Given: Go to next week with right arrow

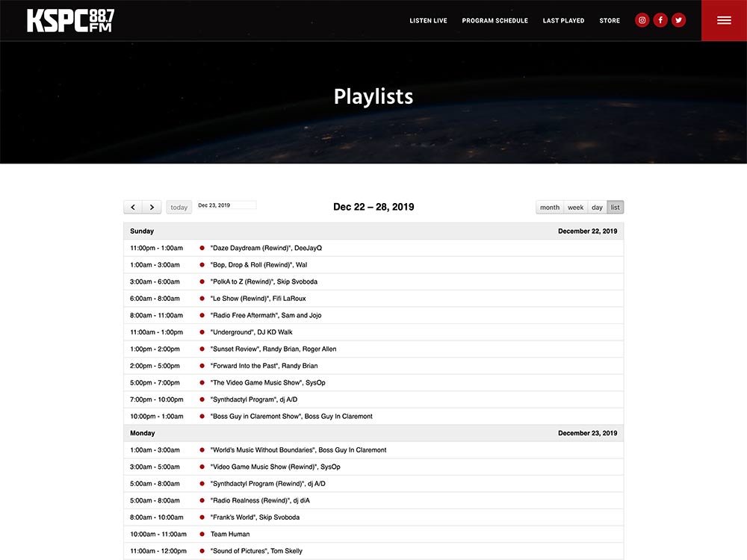Looking at the screenshot, I should click(x=152, y=207).
